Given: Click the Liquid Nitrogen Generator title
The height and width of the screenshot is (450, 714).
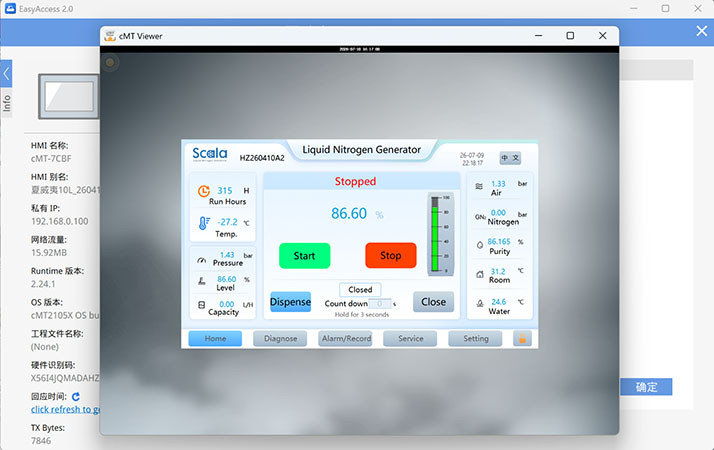Looking at the screenshot, I should click(362, 150).
